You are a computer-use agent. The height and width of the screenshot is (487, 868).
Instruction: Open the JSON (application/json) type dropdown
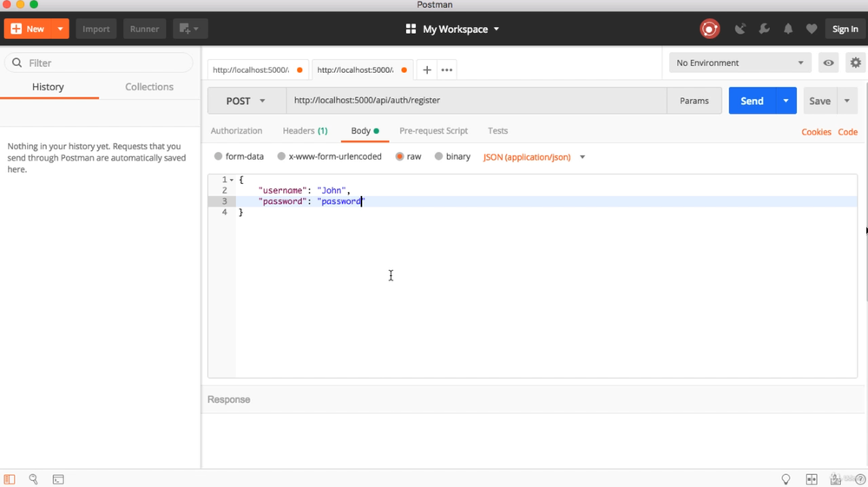(x=534, y=157)
